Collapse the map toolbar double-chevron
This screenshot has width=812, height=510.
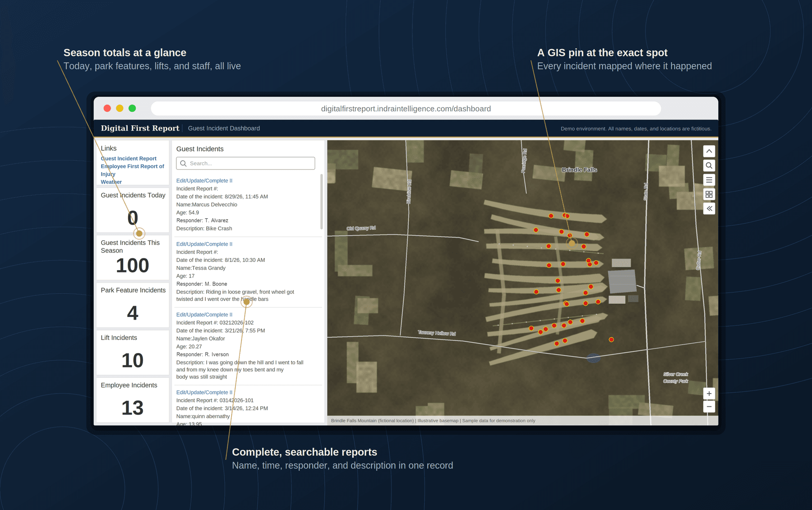click(709, 208)
